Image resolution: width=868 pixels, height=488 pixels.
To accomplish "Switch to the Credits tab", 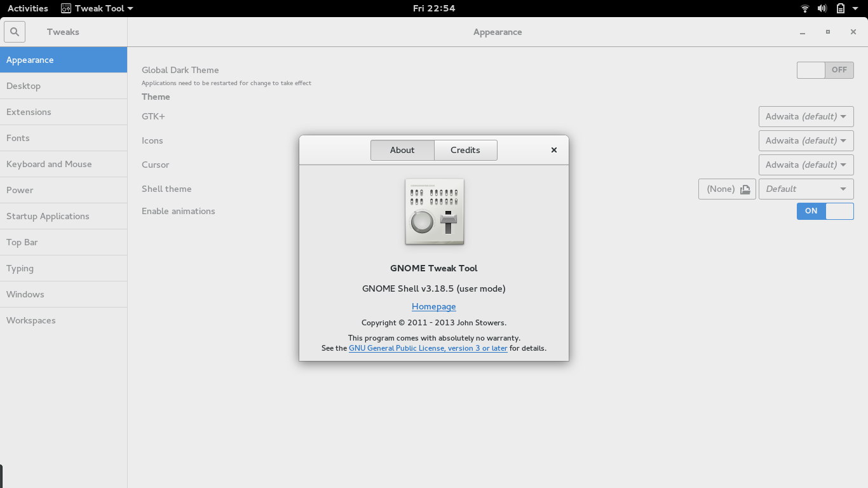I will click(465, 150).
